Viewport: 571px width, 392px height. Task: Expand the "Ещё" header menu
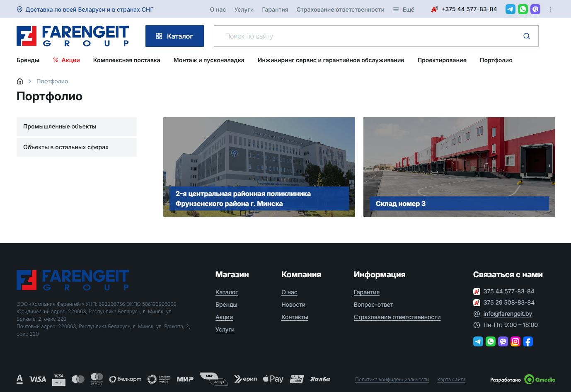click(404, 10)
